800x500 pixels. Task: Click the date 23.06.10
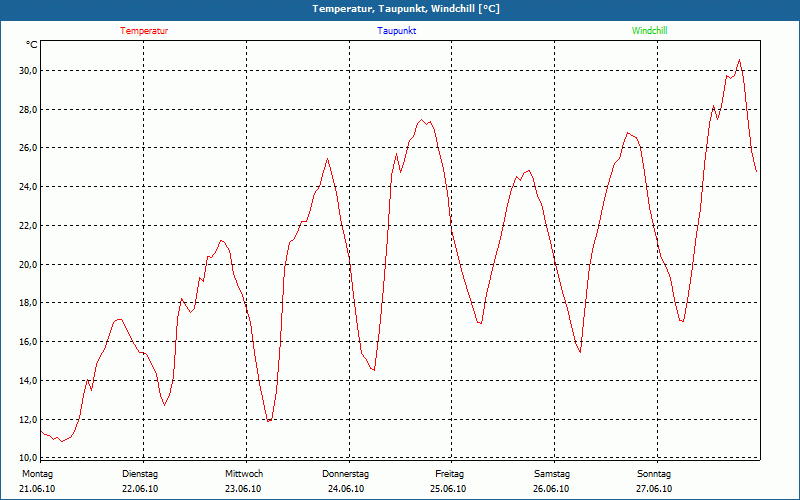[243, 489]
